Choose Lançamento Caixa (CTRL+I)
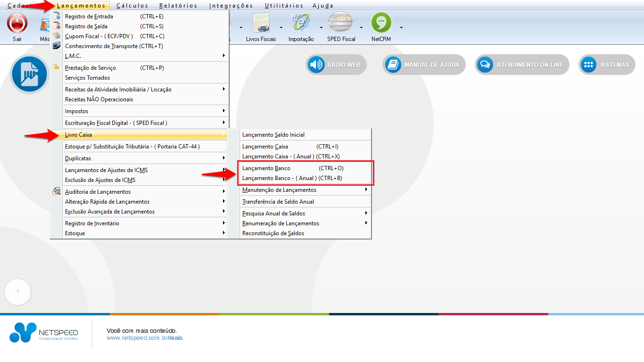The height and width of the screenshot is (362, 644). coord(305,147)
